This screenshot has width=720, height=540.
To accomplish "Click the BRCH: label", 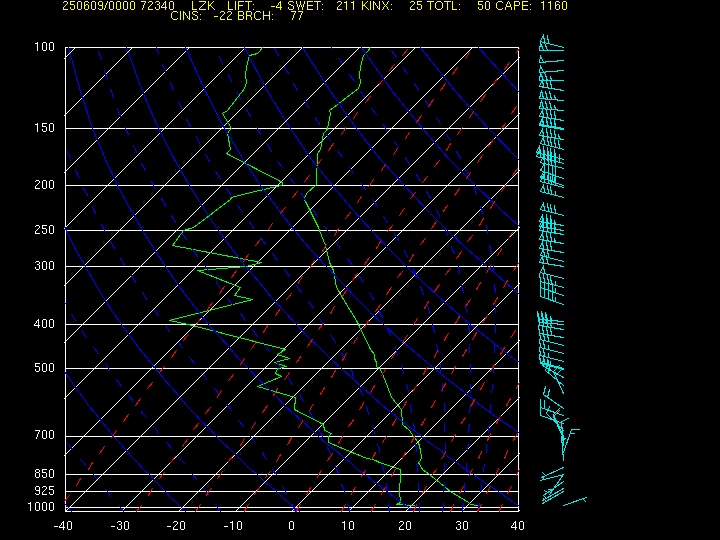I will (255, 16).
